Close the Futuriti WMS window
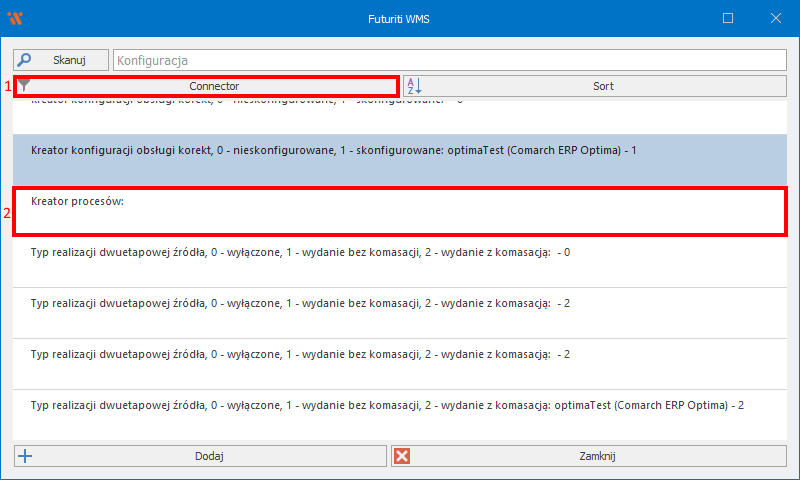Viewport: 800px width, 480px height. pos(775,18)
